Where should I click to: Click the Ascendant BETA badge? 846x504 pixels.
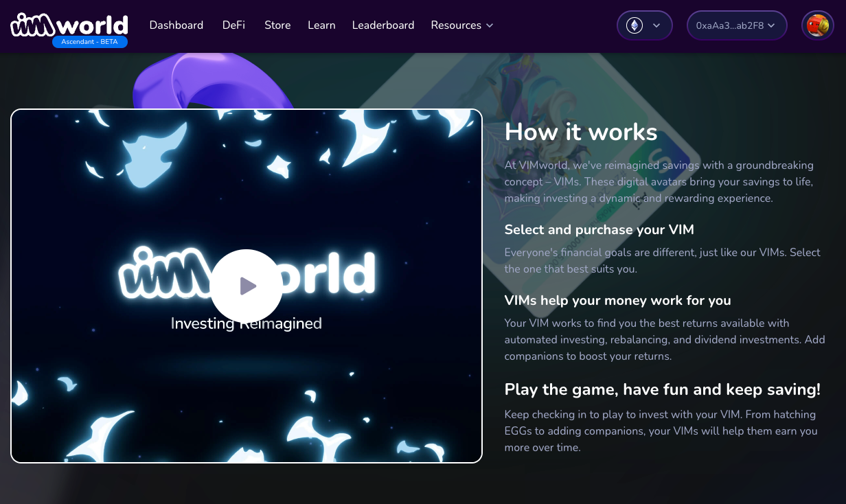[90, 41]
